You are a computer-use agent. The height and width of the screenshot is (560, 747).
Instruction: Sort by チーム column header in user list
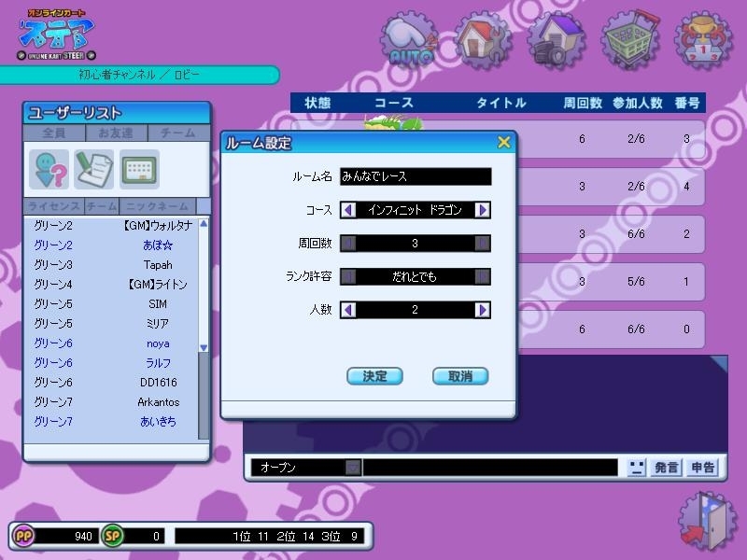pos(102,206)
